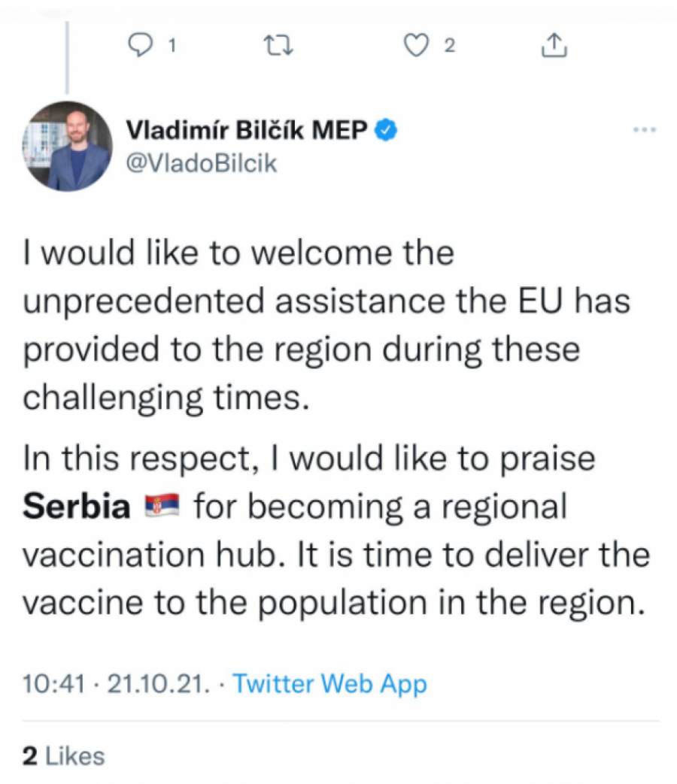Open the @VladoBilcik handle
This screenshot has height=784, width=677.
(201, 163)
